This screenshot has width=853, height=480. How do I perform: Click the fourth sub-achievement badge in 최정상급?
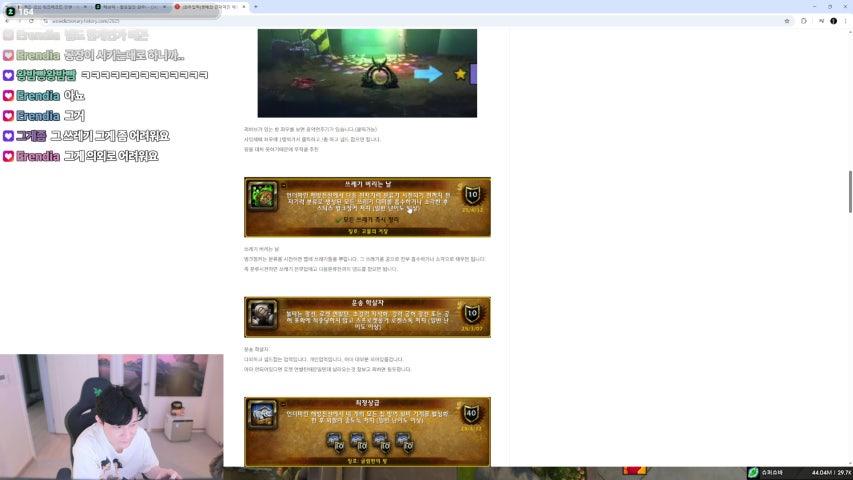point(404,442)
